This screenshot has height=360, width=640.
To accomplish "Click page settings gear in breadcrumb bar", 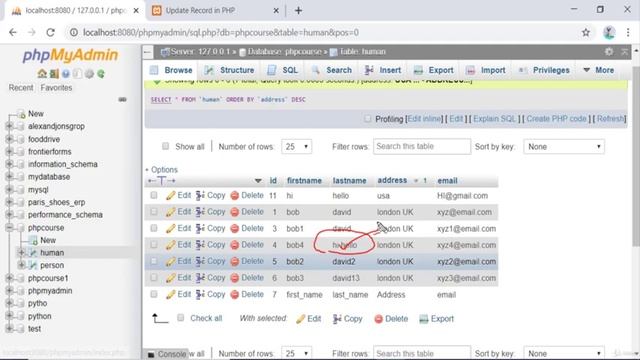I will (x=609, y=51).
